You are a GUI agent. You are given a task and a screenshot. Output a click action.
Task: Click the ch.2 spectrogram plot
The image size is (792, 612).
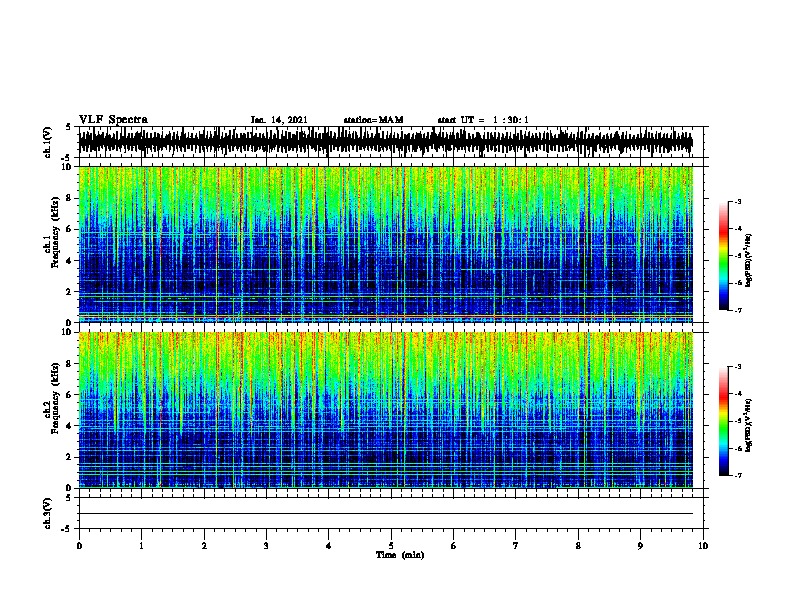[x=386, y=410]
